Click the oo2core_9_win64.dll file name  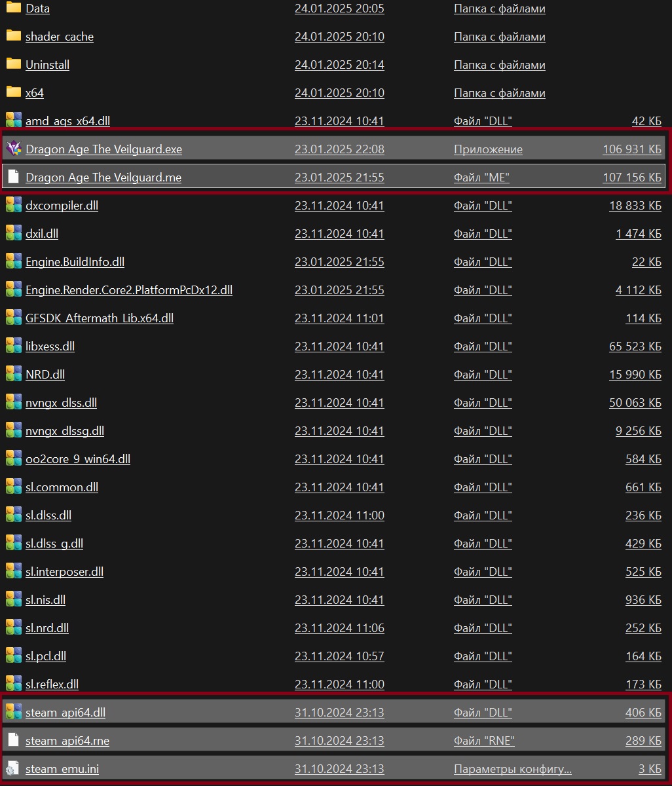(x=77, y=459)
